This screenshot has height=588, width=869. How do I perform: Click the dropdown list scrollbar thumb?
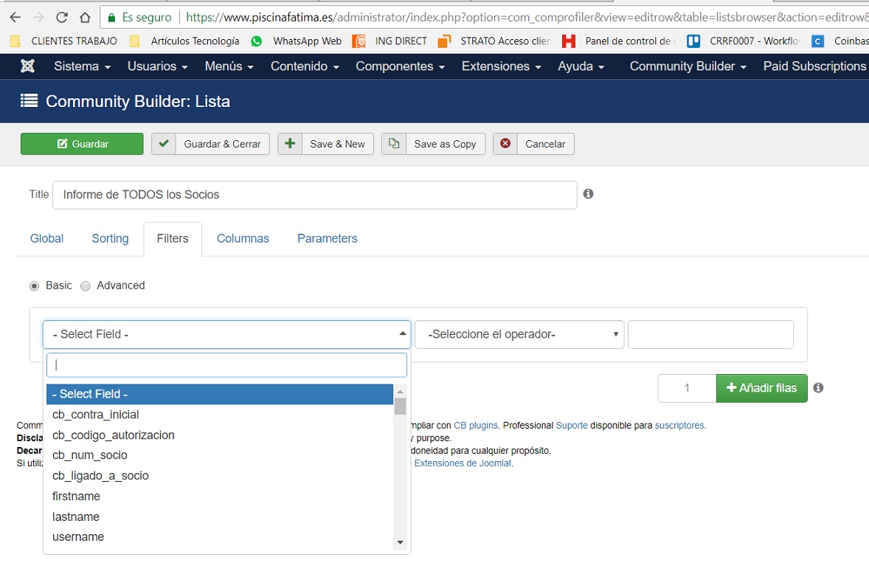click(400, 407)
